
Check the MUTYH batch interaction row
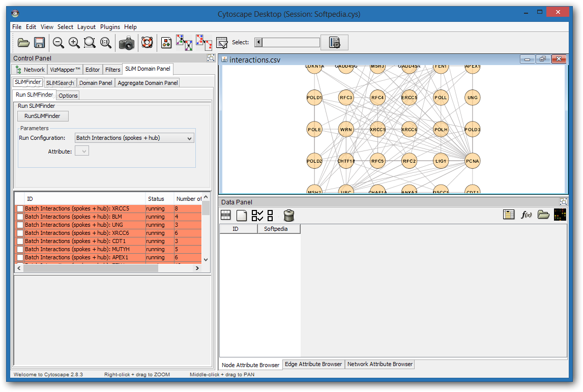[20, 250]
